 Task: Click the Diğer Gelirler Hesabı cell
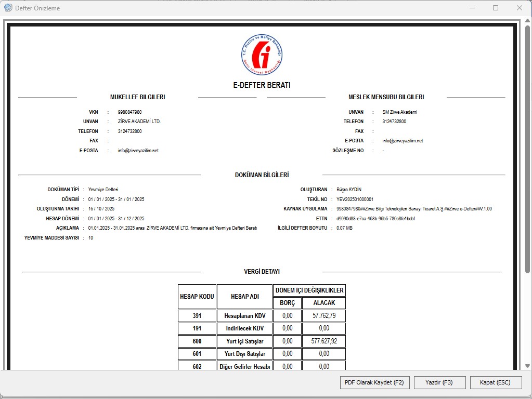click(x=244, y=366)
